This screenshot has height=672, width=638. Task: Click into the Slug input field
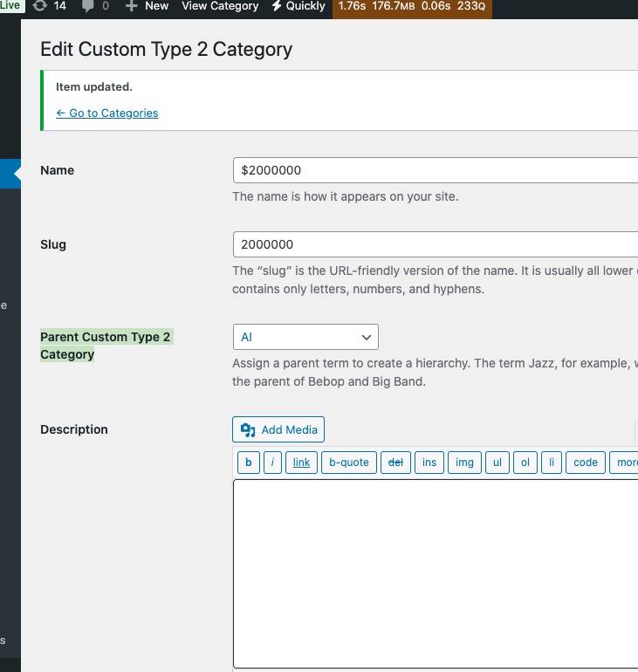click(x=436, y=244)
